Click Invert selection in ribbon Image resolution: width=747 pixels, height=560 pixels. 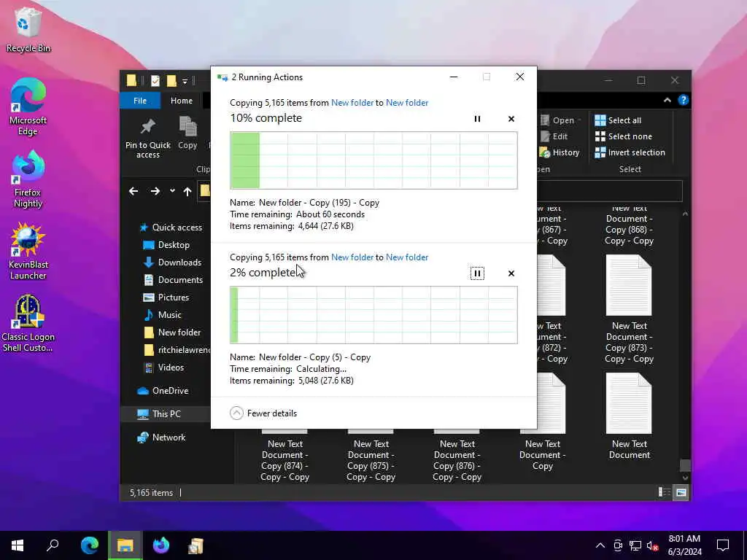tap(630, 153)
